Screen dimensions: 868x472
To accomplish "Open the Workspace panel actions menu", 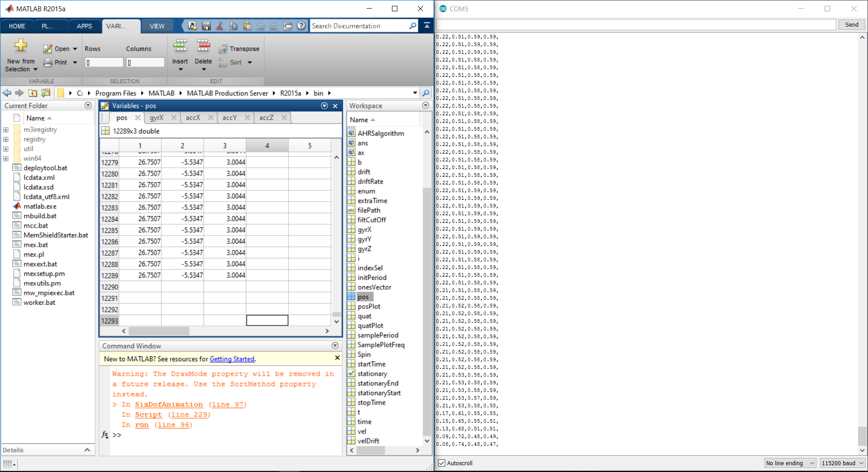I will (x=425, y=105).
